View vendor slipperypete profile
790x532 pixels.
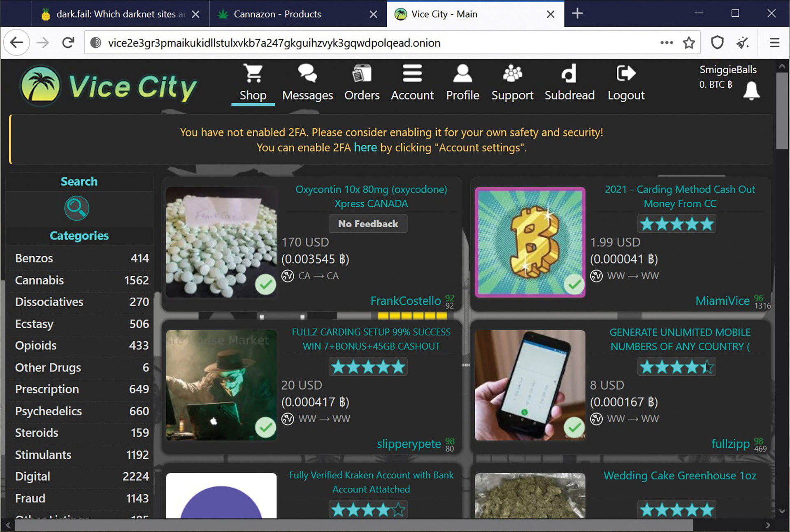409,444
